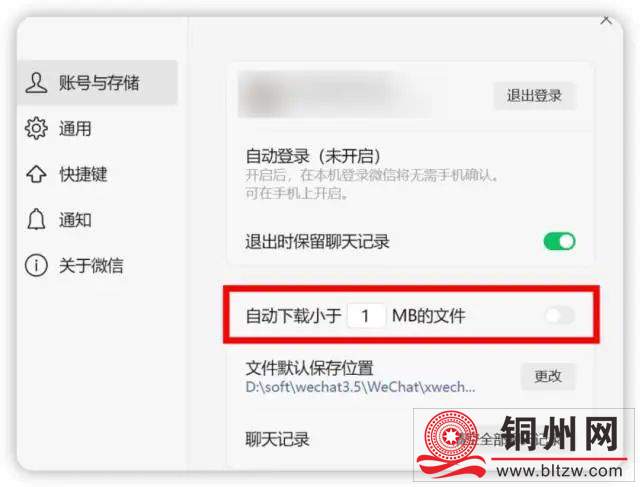This screenshot has width=640, height=487.
Task: Open the D:\soft\wechat3.5 file path link
Action: (x=360, y=387)
